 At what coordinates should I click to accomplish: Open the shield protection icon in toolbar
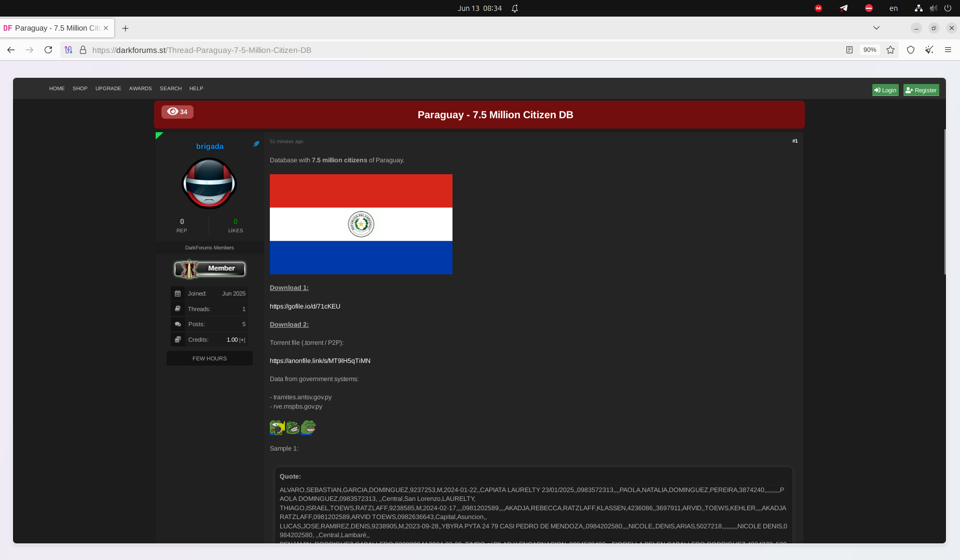coord(911,50)
